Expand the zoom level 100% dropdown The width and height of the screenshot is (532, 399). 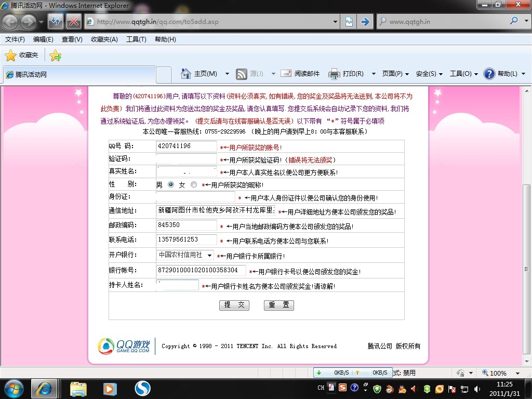click(x=517, y=373)
